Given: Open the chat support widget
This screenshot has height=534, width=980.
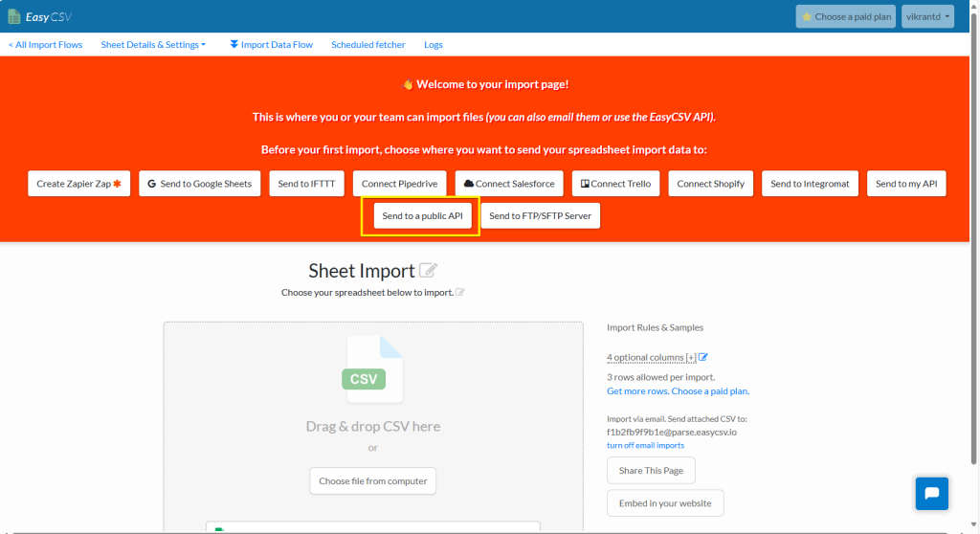Looking at the screenshot, I should point(931,494).
